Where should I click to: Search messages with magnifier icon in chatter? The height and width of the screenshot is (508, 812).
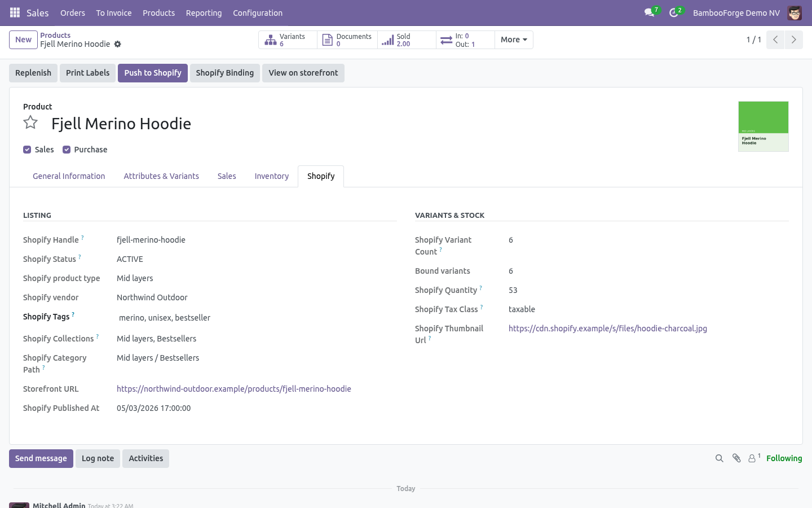tap(719, 458)
